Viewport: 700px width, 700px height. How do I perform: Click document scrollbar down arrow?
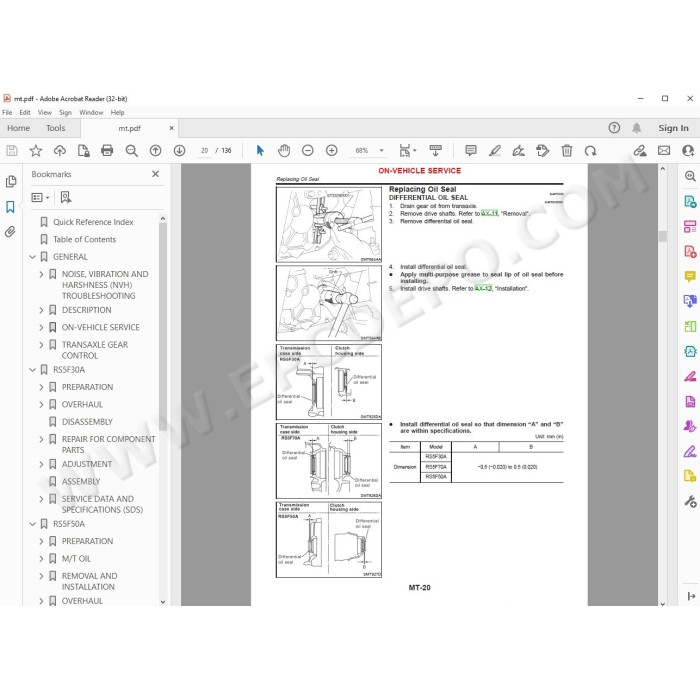[x=662, y=603]
